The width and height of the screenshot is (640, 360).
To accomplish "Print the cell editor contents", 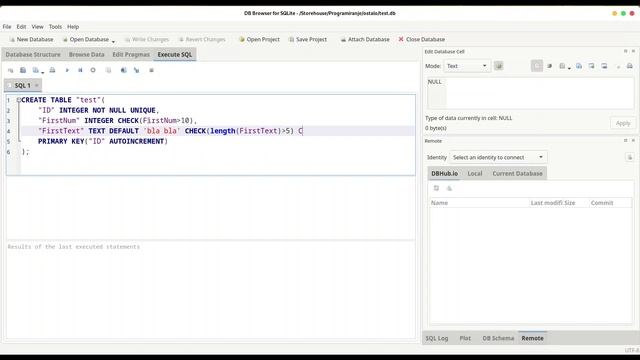I will click(630, 66).
